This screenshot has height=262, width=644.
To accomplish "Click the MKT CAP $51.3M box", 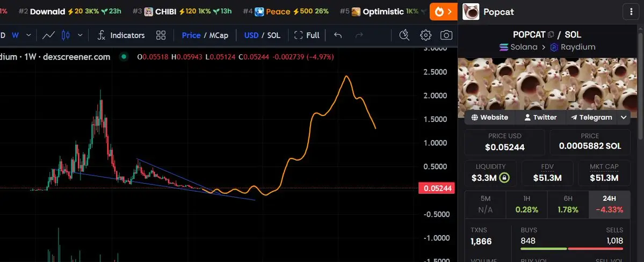I will pos(604,173).
